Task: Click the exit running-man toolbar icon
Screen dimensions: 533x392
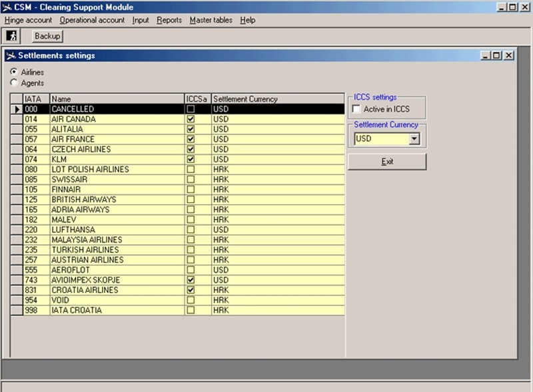Action: pos(11,36)
